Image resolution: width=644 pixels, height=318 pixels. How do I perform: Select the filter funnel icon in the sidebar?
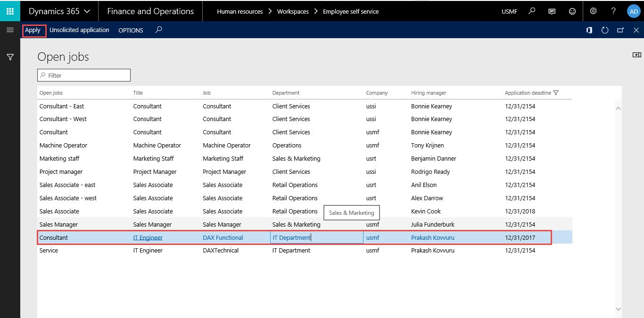10,57
